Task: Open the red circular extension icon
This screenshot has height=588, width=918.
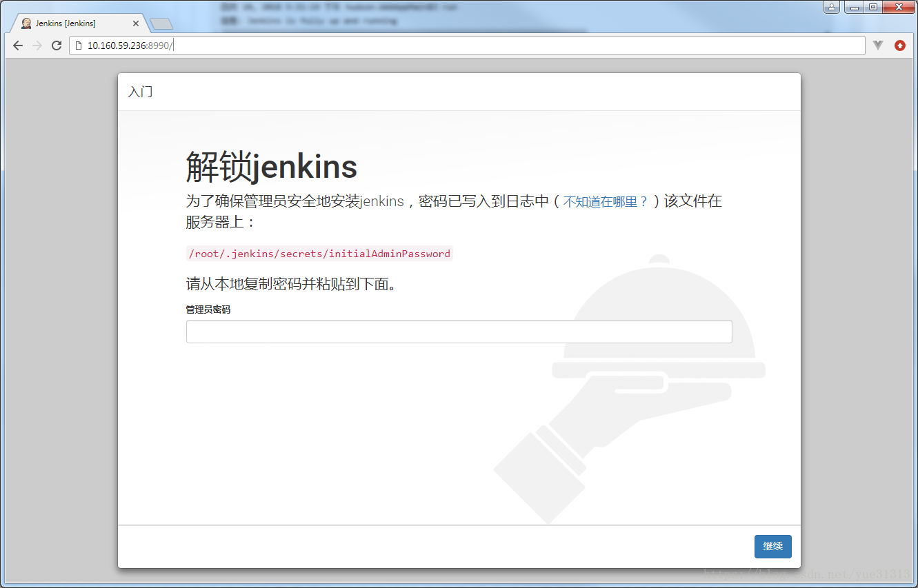Action: [900, 45]
